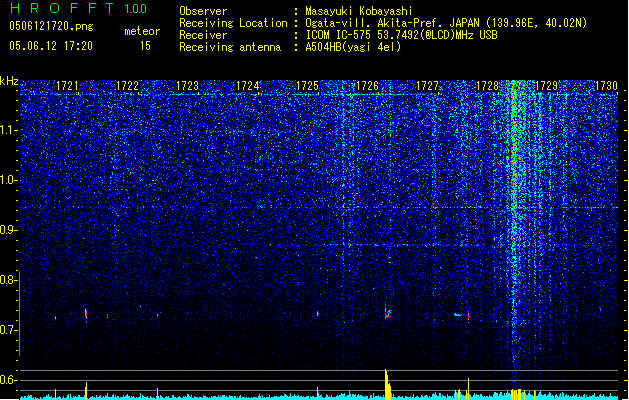
Task: Click the kHz axis unit label
Action: coord(9,81)
